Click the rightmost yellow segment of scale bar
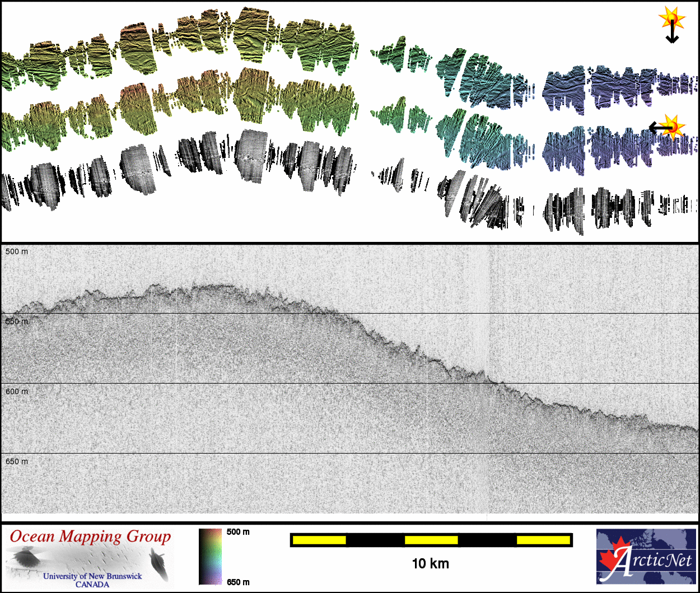 point(543,540)
